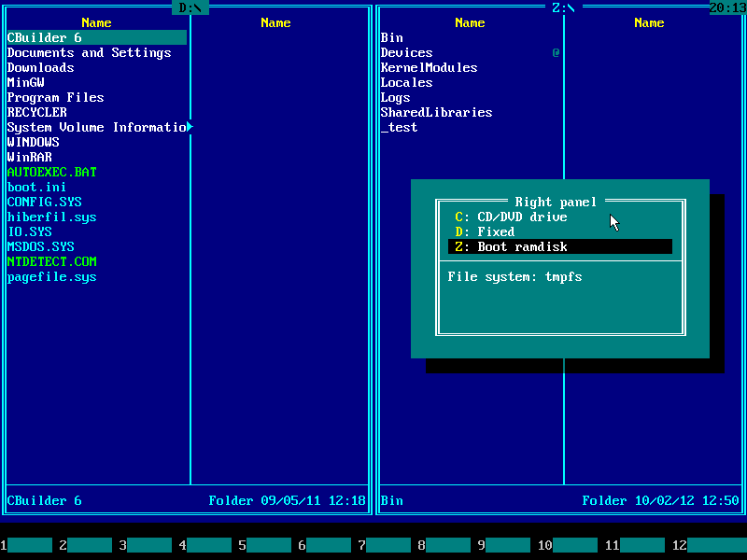
Task: Select the NTDETECT.COM file
Action: 52,261
